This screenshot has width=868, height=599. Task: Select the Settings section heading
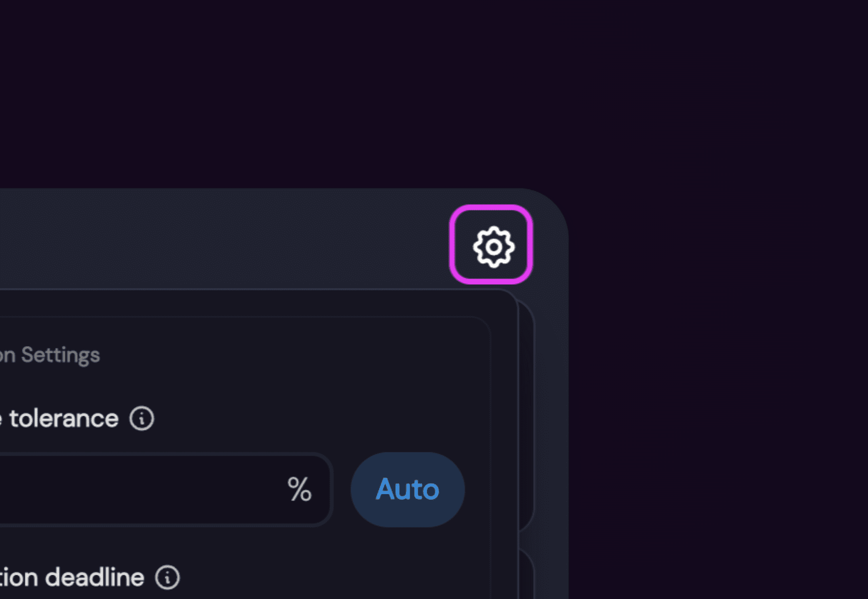(x=50, y=355)
